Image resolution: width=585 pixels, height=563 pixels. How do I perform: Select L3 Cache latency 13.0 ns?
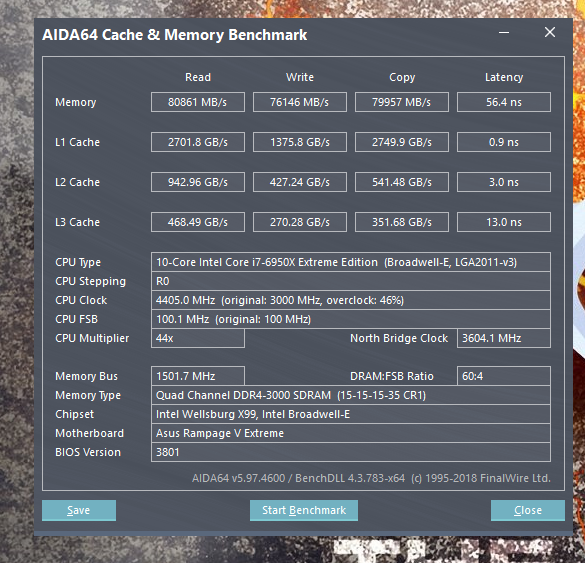pos(504,222)
